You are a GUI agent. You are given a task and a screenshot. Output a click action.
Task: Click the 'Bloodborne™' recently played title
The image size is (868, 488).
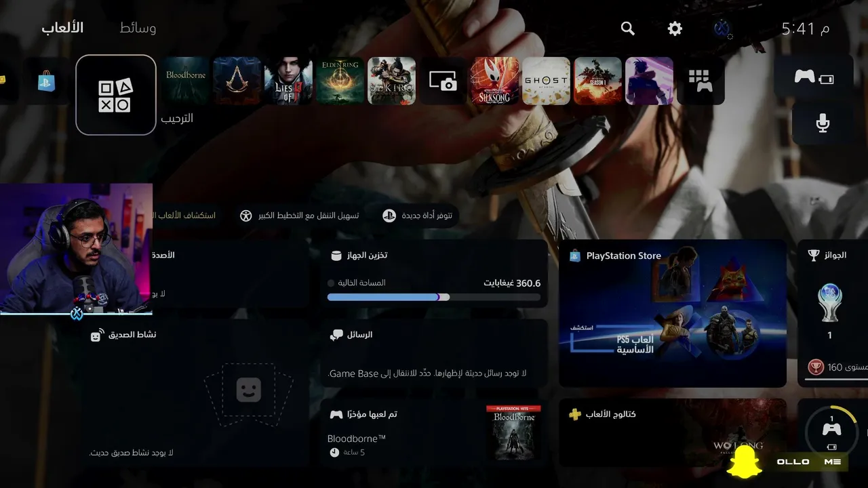click(357, 439)
